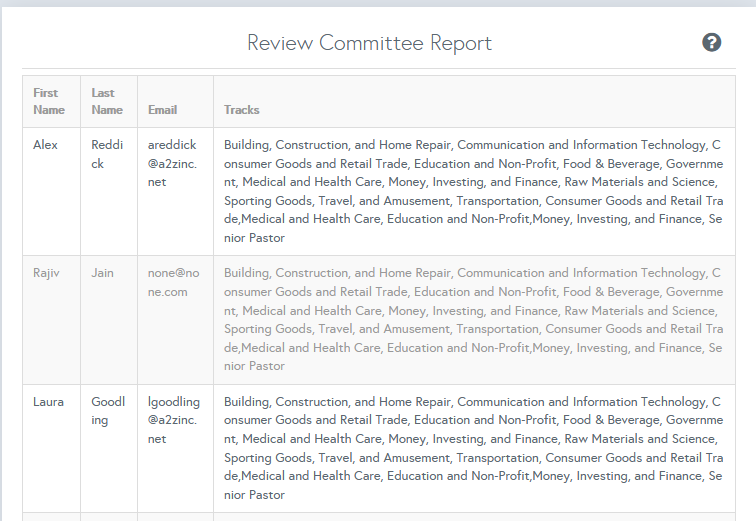The width and height of the screenshot is (756, 521).
Task: Click the Jain last name cell
Action: [x=103, y=273]
